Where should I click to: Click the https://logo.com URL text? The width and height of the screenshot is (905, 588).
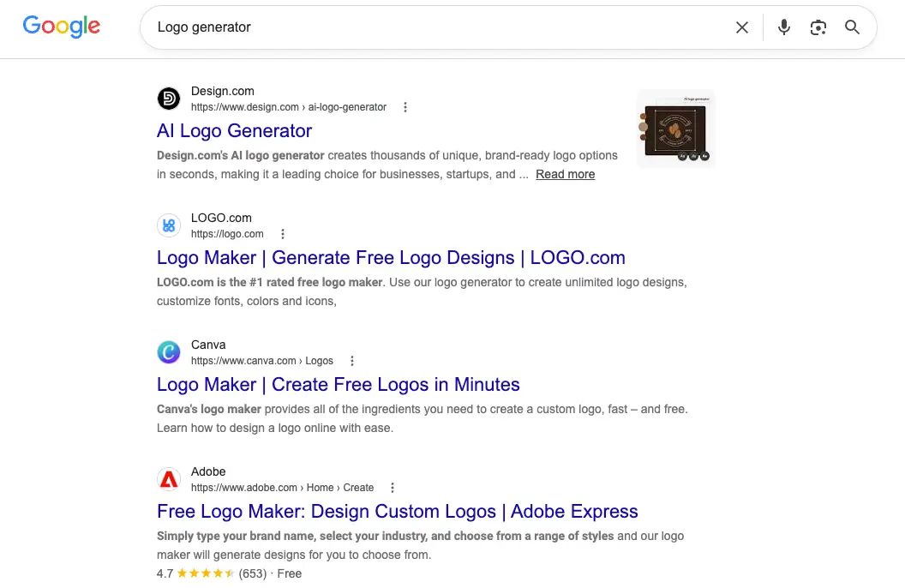(x=227, y=234)
